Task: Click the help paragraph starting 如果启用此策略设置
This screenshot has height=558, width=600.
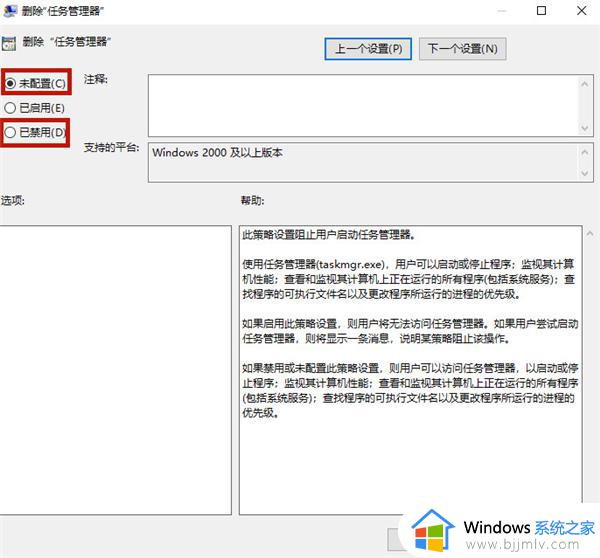Action: point(410,331)
